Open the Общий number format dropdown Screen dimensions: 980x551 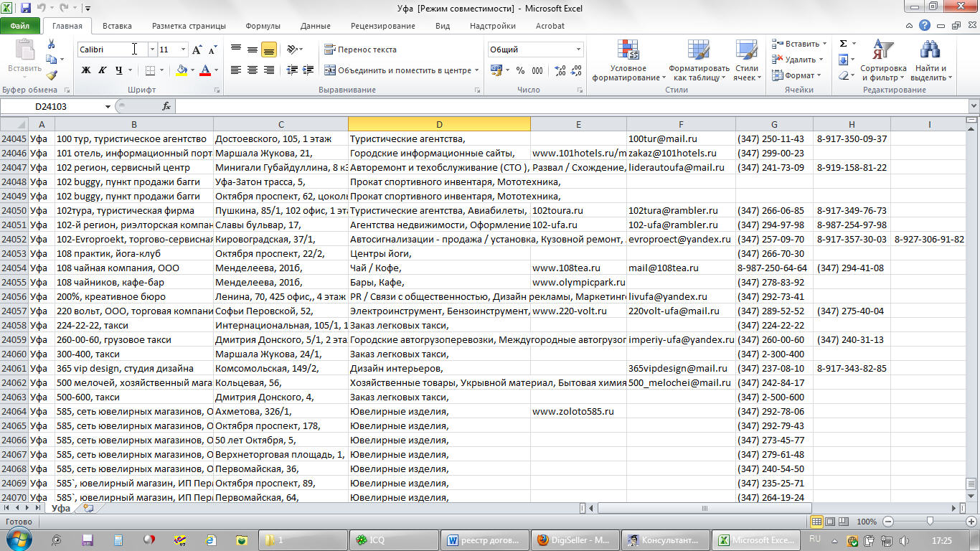click(578, 50)
